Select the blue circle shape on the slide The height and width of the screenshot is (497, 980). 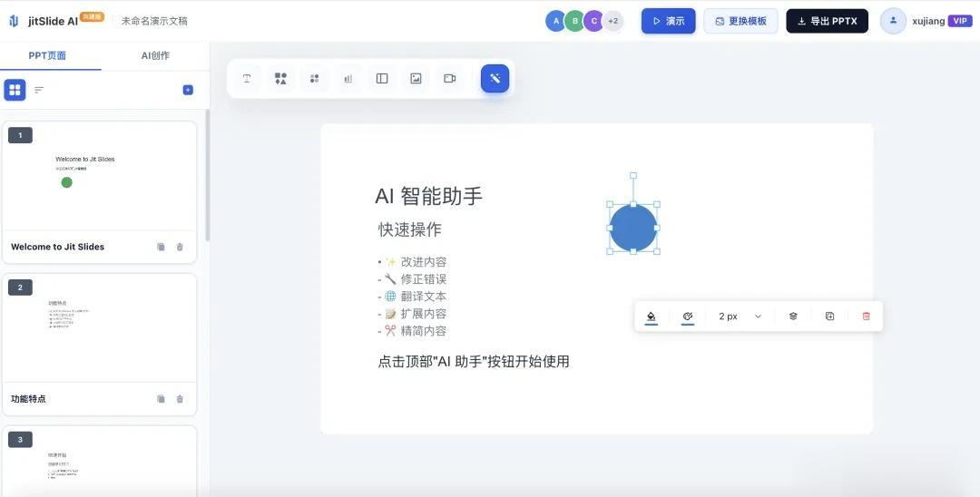coord(633,228)
